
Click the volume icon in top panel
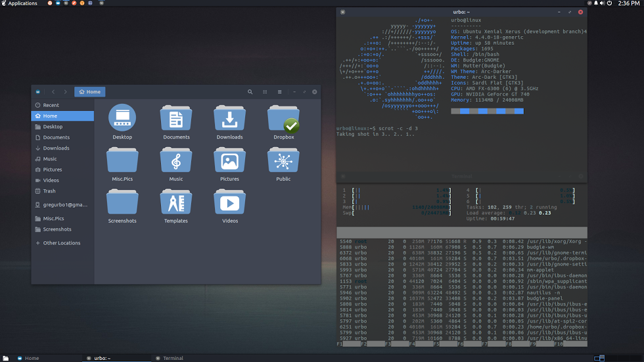603,3
